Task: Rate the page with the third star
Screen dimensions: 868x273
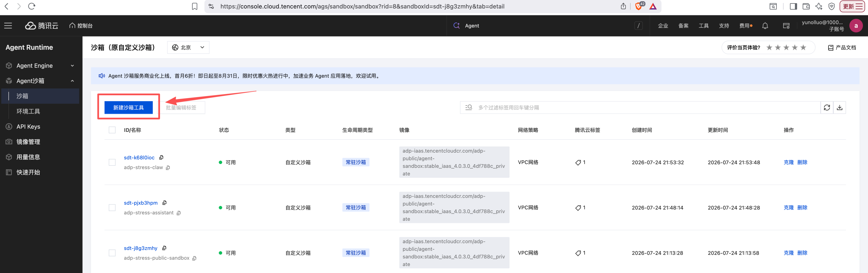Action: pos(786,47)
